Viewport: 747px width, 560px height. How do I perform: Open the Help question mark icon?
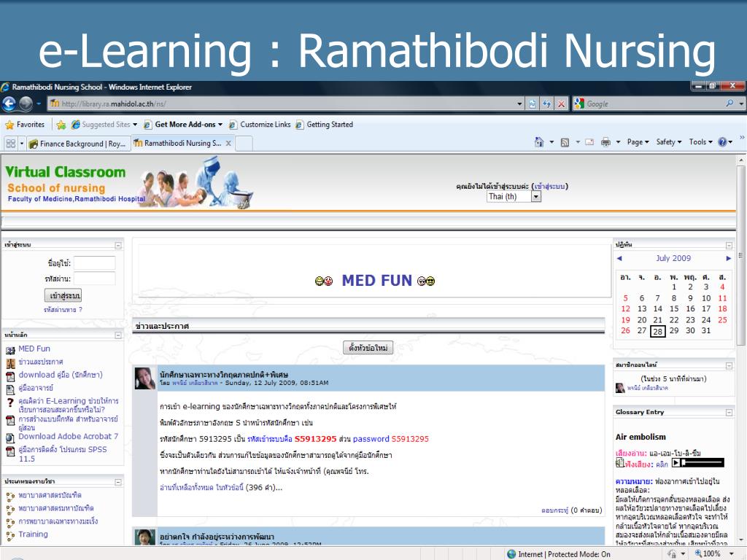pos(722,142)
